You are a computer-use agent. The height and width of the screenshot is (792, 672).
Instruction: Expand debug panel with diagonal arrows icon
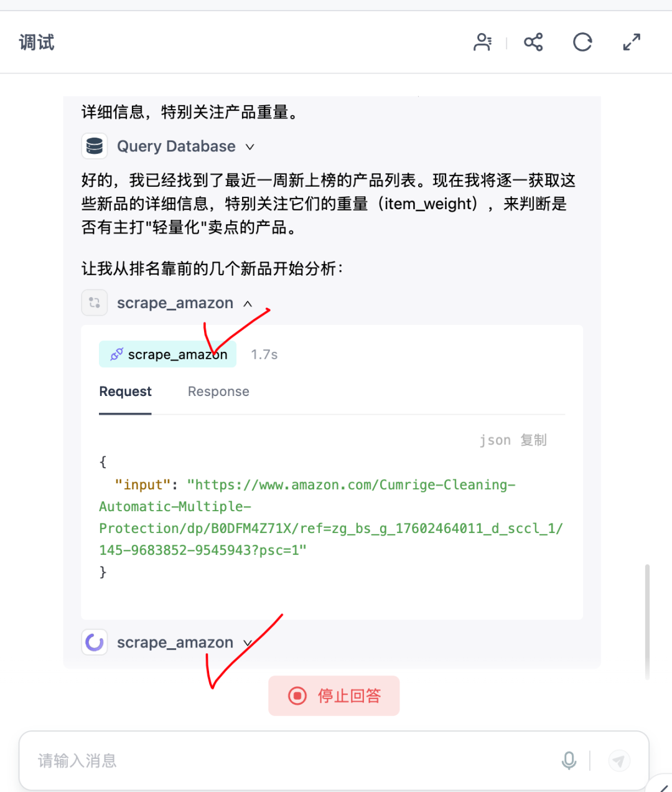click(x=632, y=42)
